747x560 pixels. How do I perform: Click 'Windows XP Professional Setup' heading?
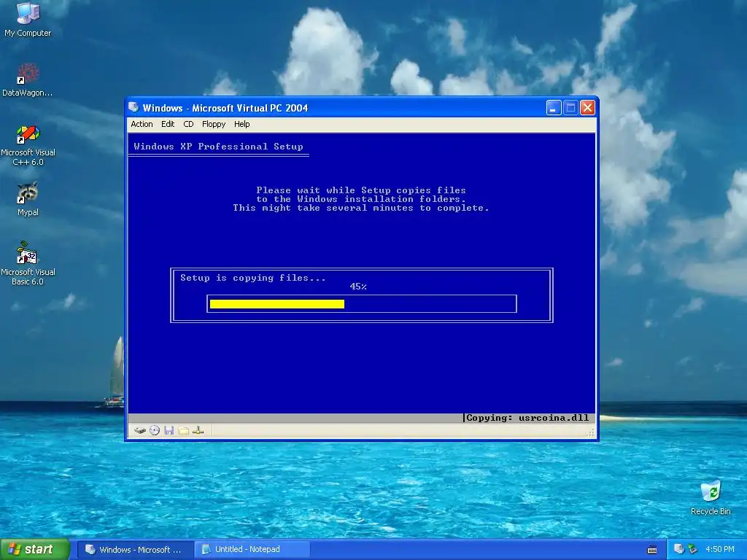[x=218, y=146]
